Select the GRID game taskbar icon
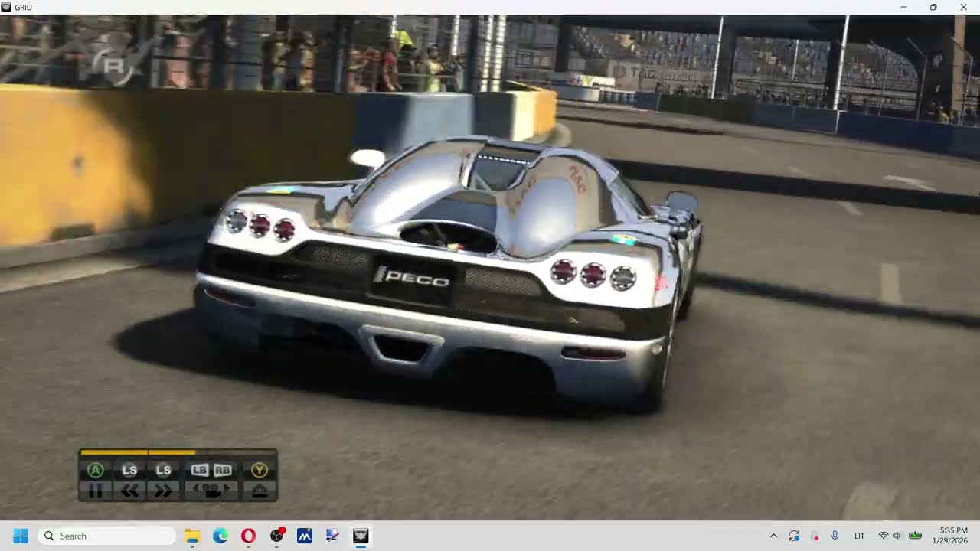The height and width of the screenshot is (551, 980). coord(361,536)
